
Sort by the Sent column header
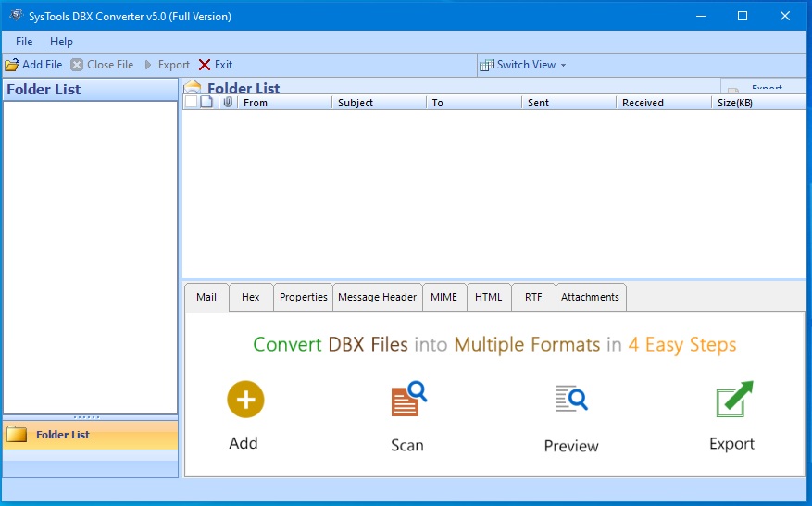(568, 103)
